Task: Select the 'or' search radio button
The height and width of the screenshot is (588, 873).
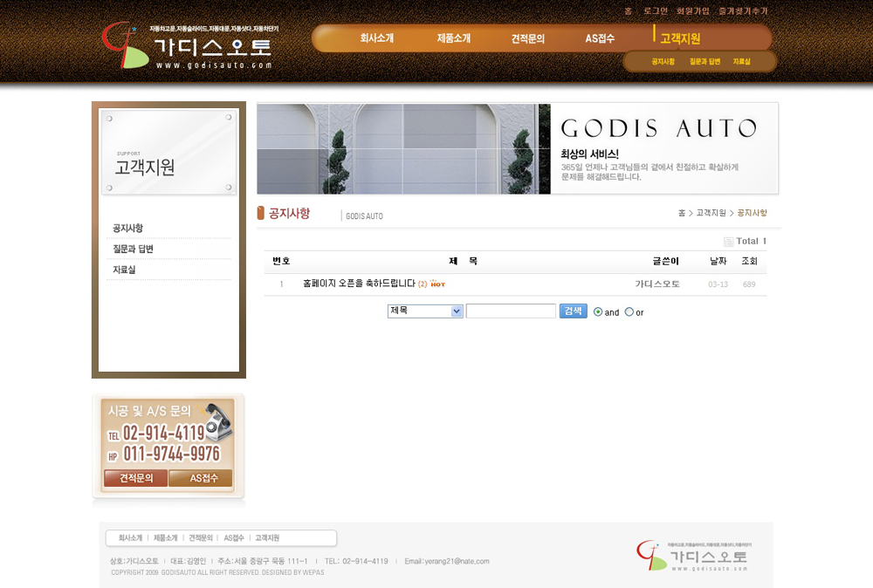Action: 629,311
